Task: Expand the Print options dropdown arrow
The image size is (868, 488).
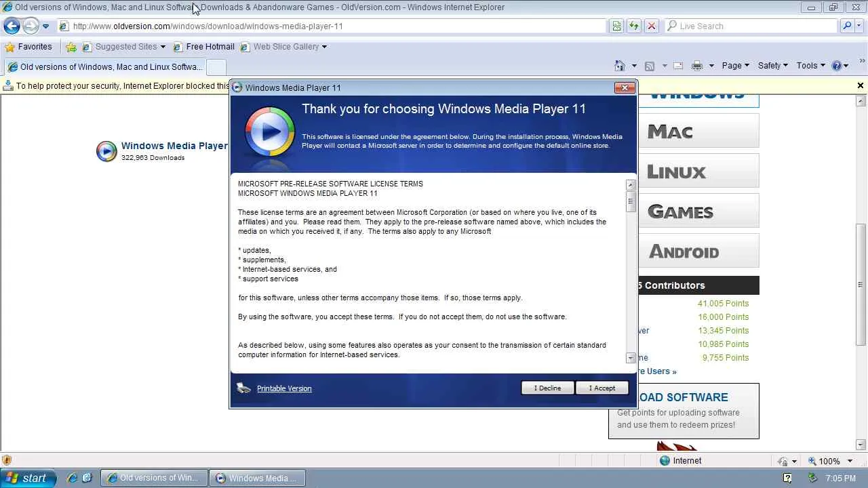Action: pyautogui.click(x=711, y=66)
